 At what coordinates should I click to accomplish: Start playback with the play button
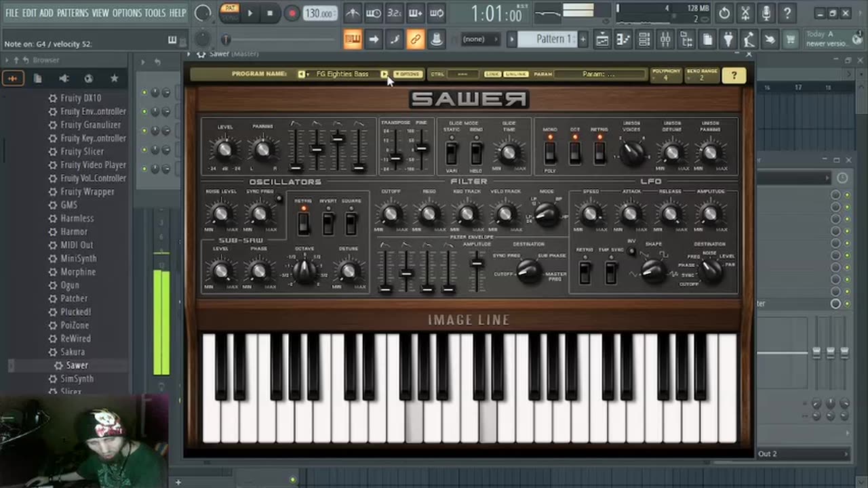(250, 13)
